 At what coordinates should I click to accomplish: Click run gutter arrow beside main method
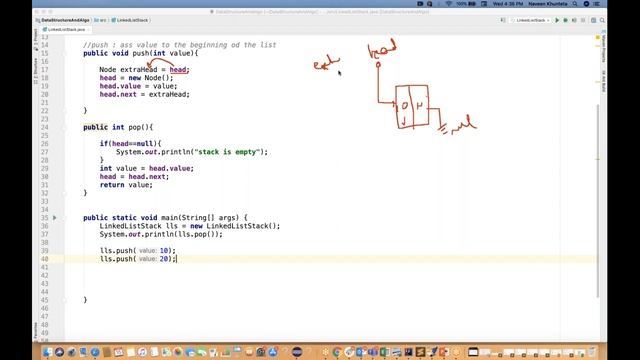[x=55, y=218]
